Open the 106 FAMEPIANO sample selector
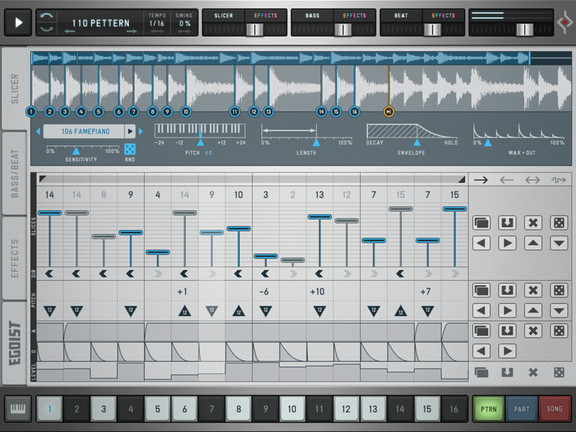Viewport: 576px width, 432px height. (84, 131)
